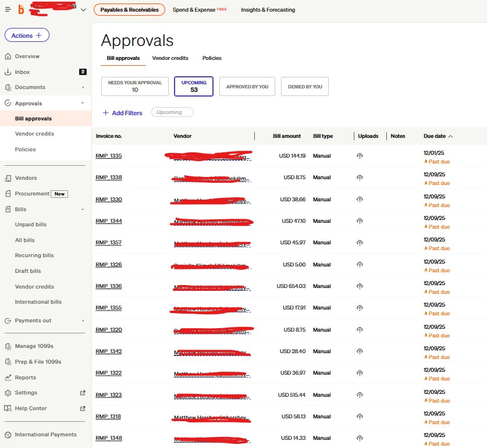Expand the Payments out section
The image size is (487, 448).
pyautogui.click(x=83, y=321)
